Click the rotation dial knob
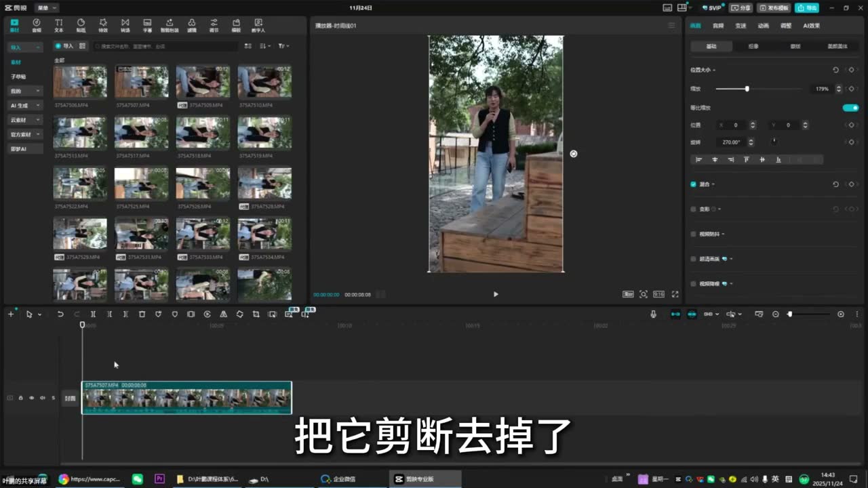The image size is (868, 488). point(774,142)
